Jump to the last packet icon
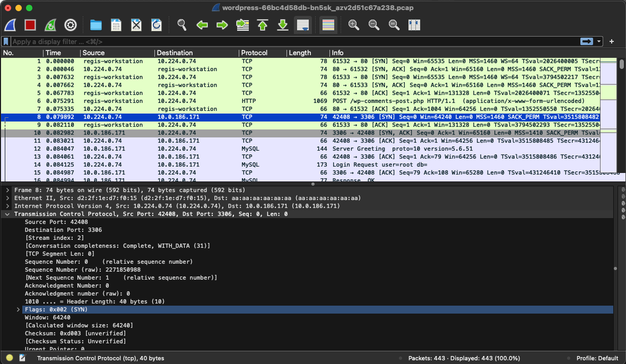The width and height of the screenshot is (626, 364). (x=283, y=25)
